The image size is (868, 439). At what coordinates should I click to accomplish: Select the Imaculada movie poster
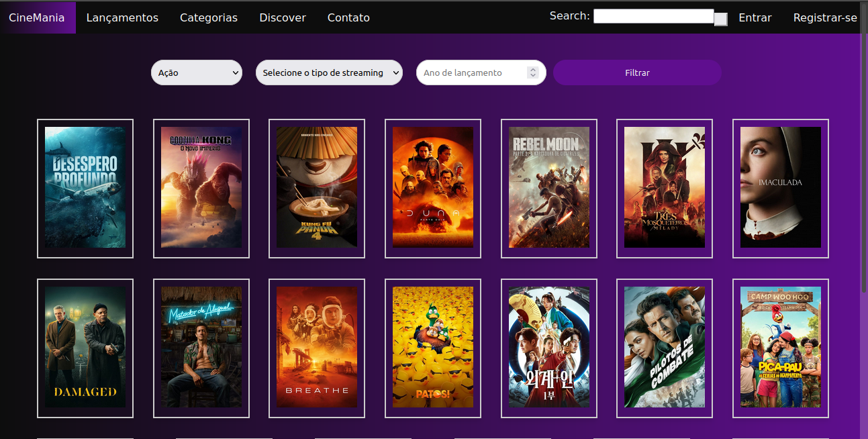(781, 187)
